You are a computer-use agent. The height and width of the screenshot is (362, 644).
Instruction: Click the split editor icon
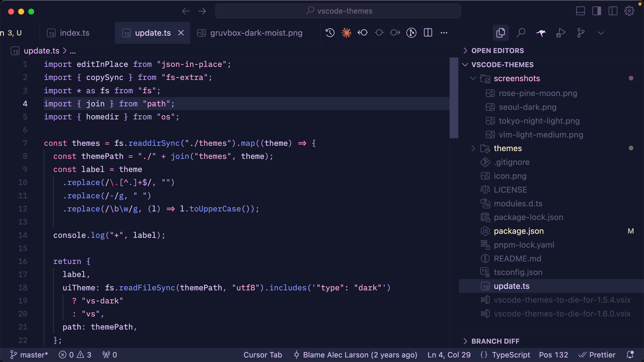[x=428, y=33]
